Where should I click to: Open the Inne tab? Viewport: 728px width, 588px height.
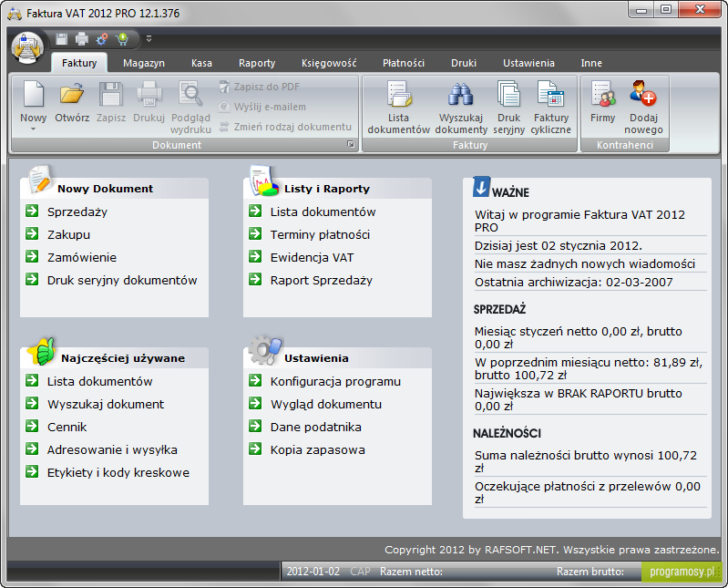click(x=591, y=63)
